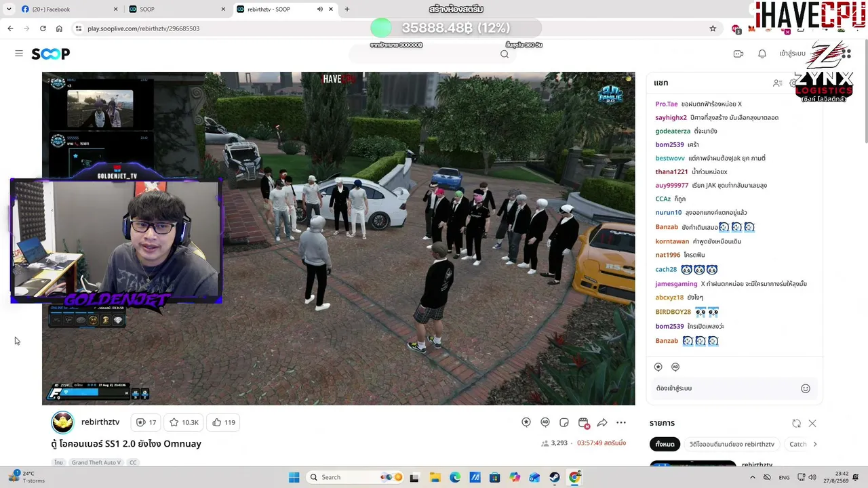Image resolution: width=868 pixels, height=488 pixels.
Task: Open File Explorer from the taskbar
Action: 435,477
